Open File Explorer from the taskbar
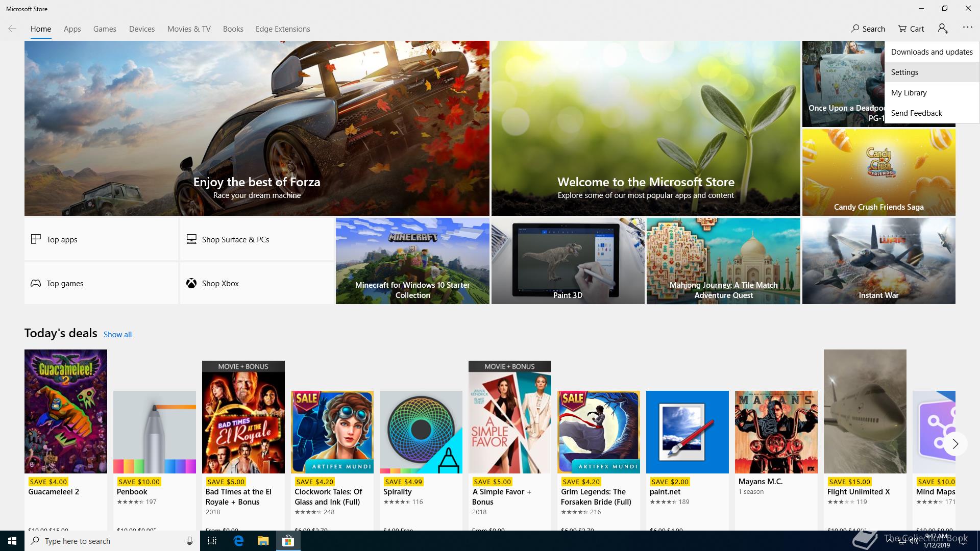Viewport: 980px width, 551px height. (263, 541)
